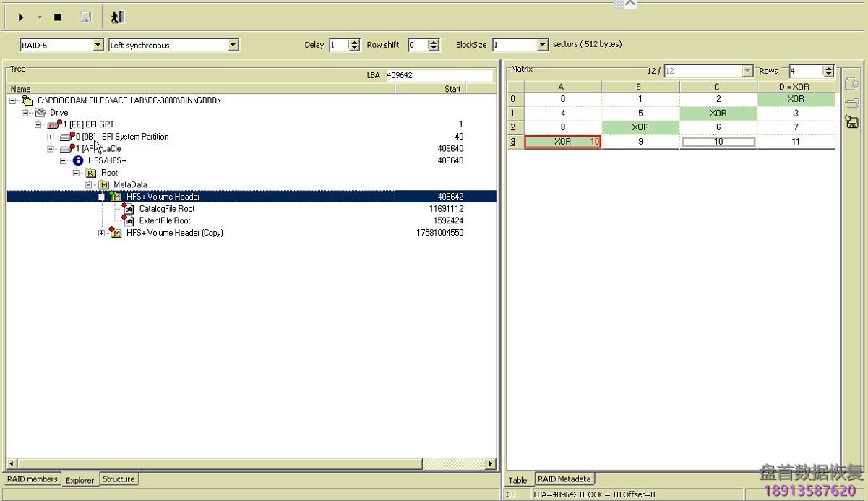Click the HFS+ Volume Header icon

[x=116, y=196]
